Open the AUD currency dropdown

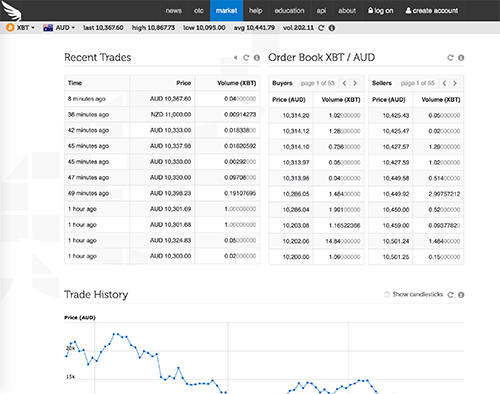pyautogui.click(x=65, y=28)
